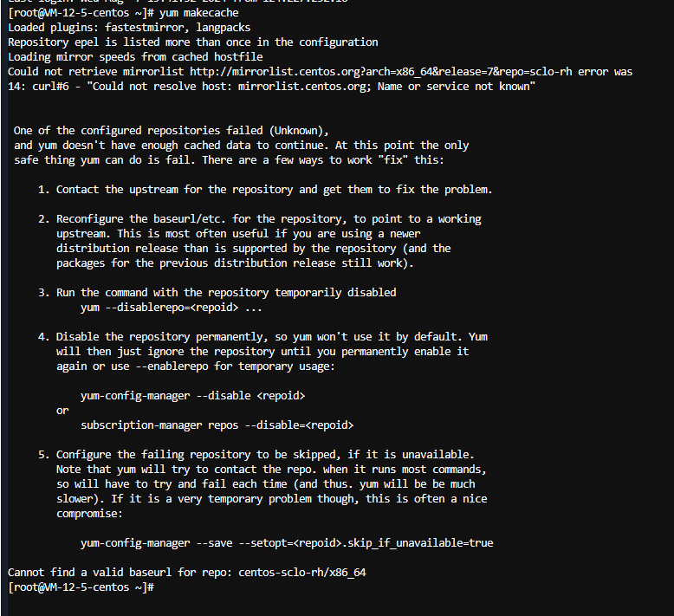Click the 'centos-sclo-rh/x86_64' repo name
This screenshot has width=674, height=616.
point(302,573)
